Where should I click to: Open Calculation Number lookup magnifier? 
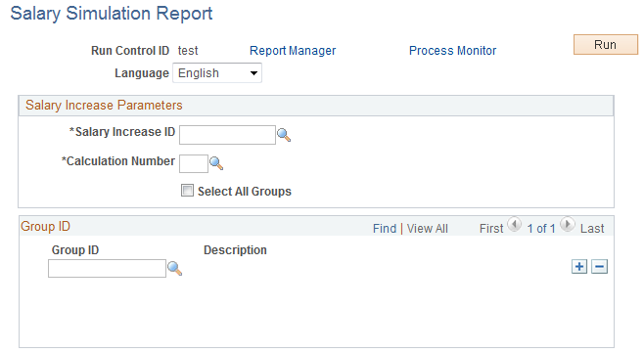point(216,163)
